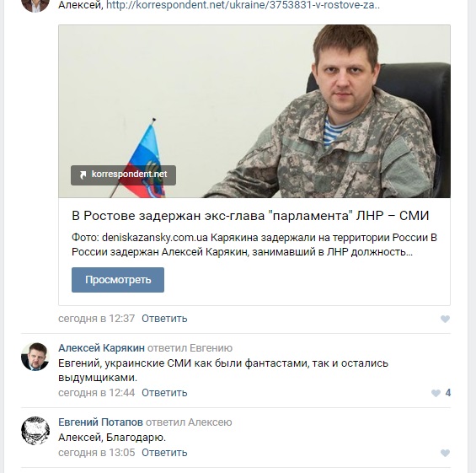476x473 pixels.
Task: Click Евгений Потапов's sketch avatar
Action: coord(35,431)
